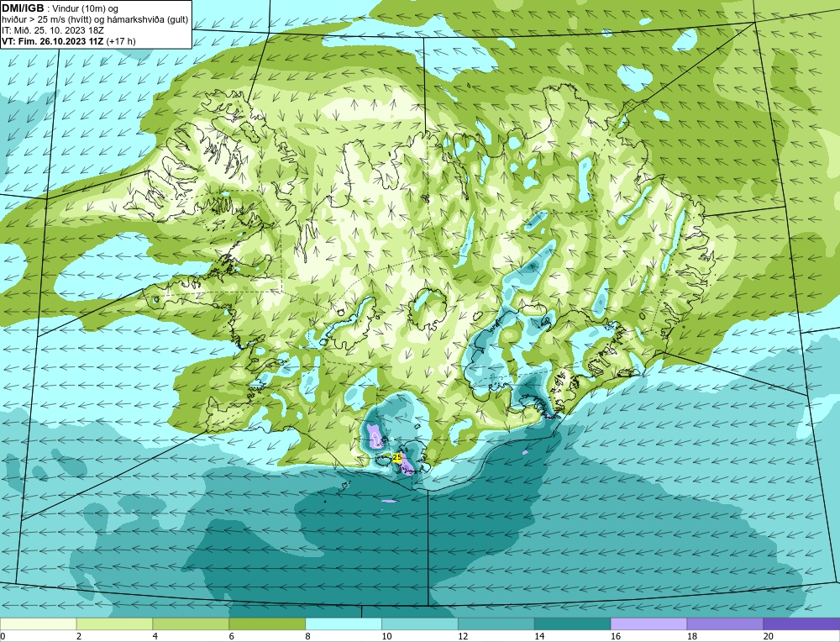This screenshot has height=642, width=840.
Task: Click the light green 2–4 m/s legend swatch
Action: coord(114,624)
